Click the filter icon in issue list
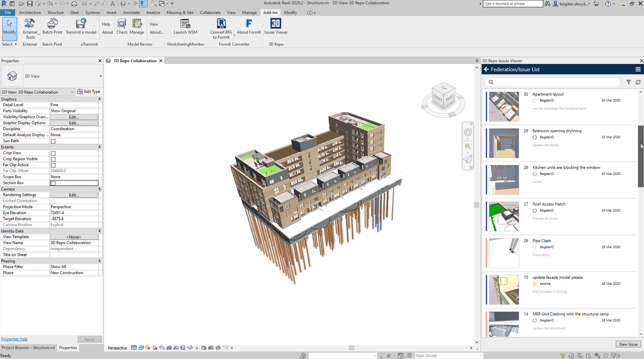The height and width of the screenshot is (359, 644). [628, 82]
